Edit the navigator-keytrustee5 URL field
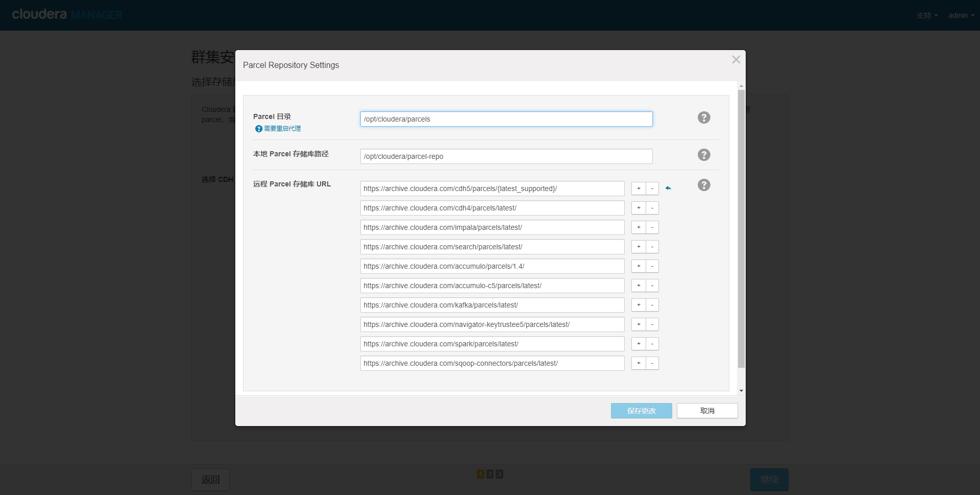Image resolution: width=980 pixels, height=495 pixels. coord(492,324)
